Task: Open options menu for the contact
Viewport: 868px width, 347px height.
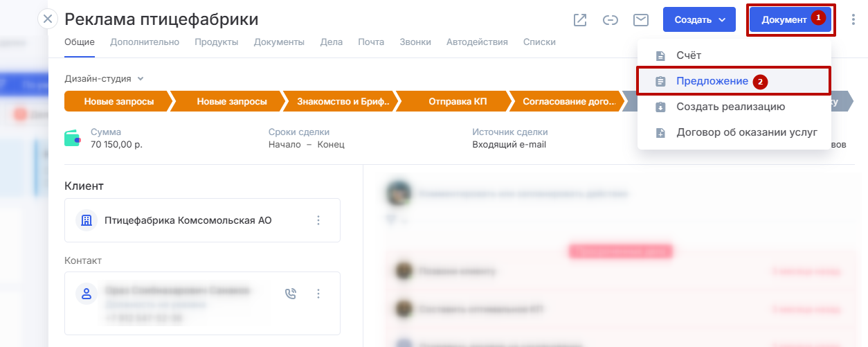Action: pyautogui.click(x=318, y=294)
